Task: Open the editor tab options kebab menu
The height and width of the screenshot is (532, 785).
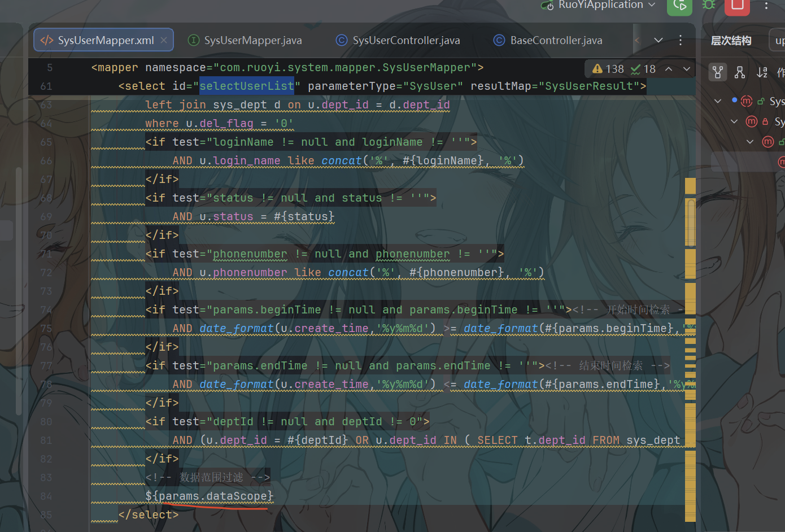Action: click(681, 40)
